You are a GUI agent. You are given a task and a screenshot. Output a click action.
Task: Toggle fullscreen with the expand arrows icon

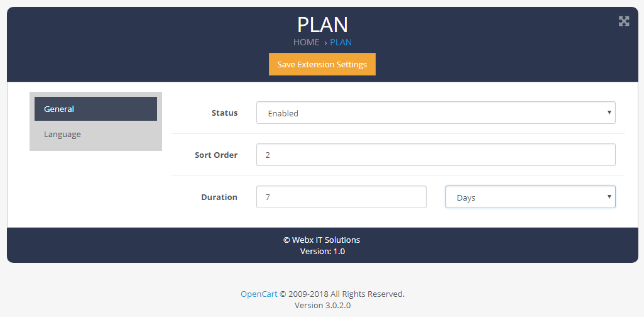point(624,21)
